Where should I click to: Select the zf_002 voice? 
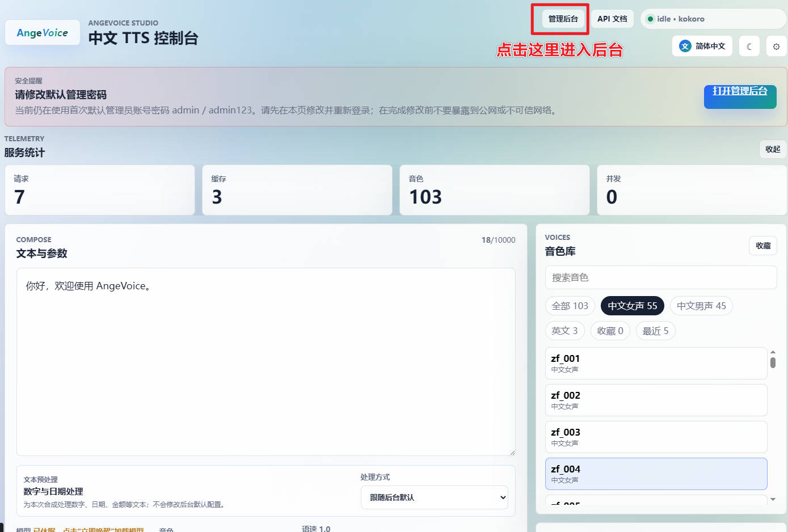click(x=656, y=400)
